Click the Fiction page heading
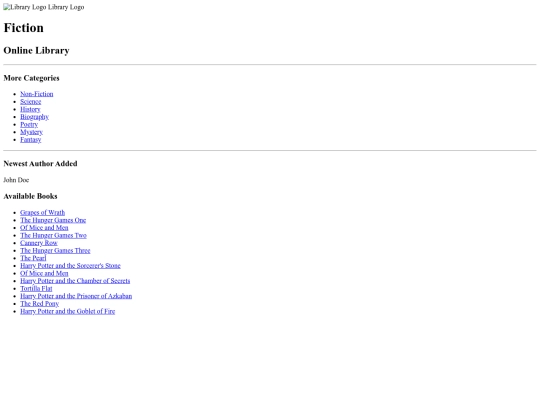 pyautogui.click(x=23, y=28)
